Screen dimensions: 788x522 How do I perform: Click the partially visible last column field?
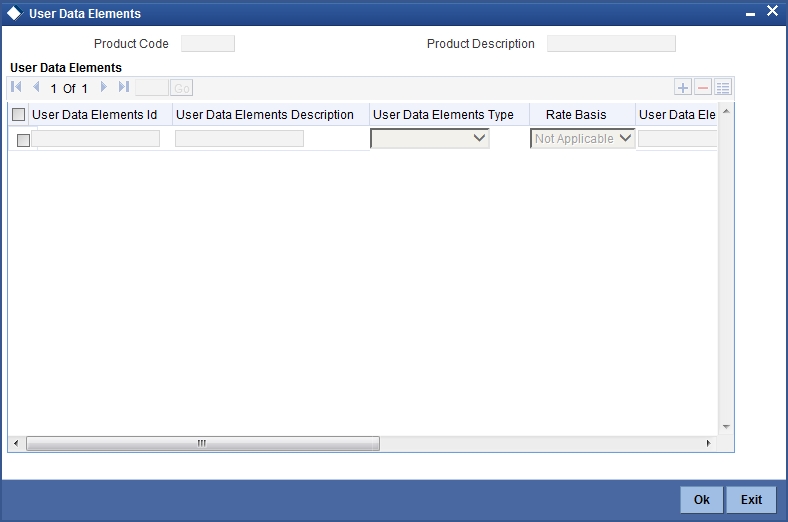(677, 139)
